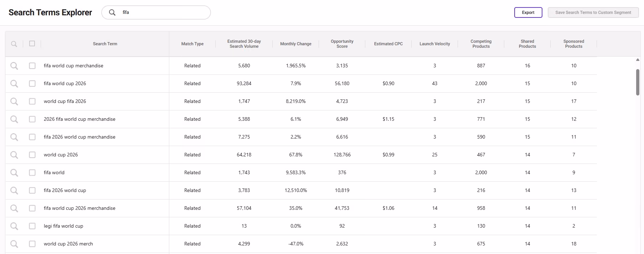Click magnifier icon for the 'world cup 2026' row

(x=14, y=155)
